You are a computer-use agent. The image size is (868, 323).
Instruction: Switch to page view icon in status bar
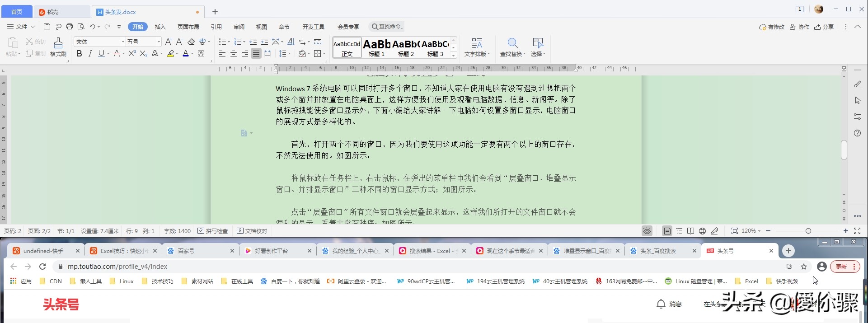pos(667,231)
